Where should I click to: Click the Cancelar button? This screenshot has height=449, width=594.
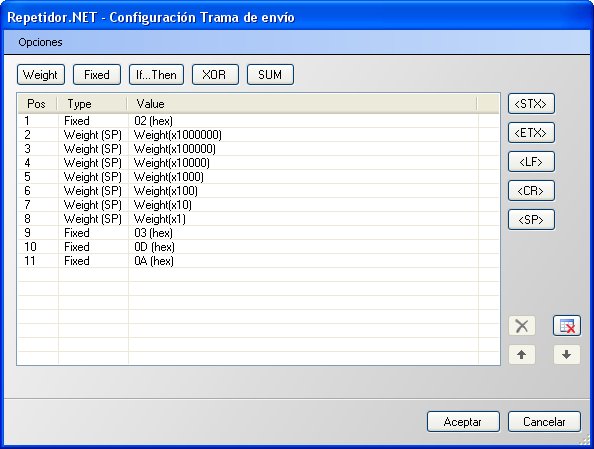tap(544, 422)
